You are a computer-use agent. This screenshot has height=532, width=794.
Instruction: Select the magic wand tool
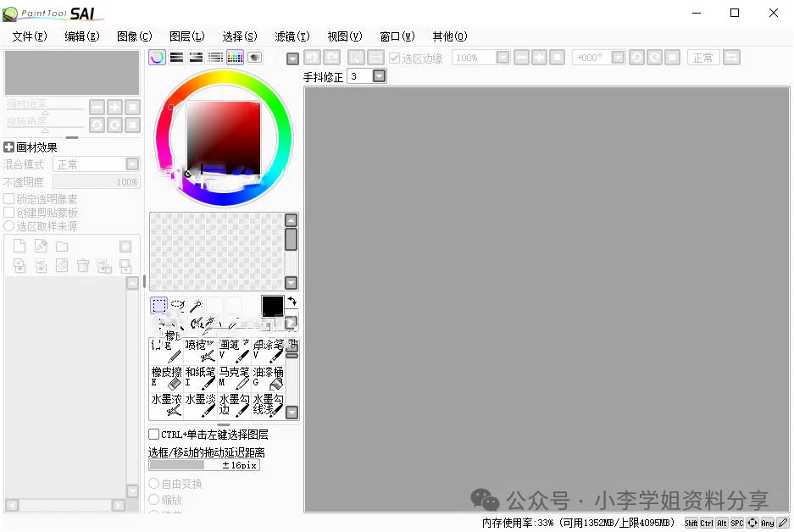197,305
